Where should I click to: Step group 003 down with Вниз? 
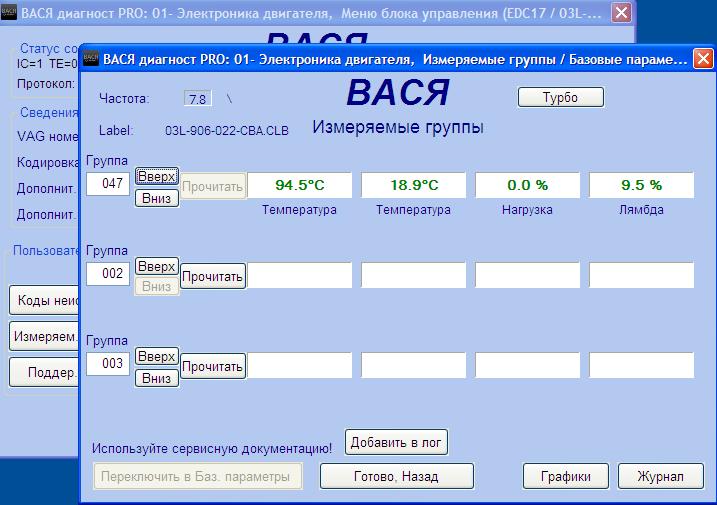(156, 378)
